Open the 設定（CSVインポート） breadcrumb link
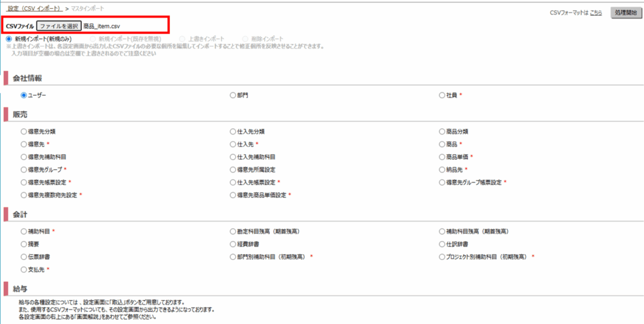This screenshot has height=324, width=644. coord(34,8)
